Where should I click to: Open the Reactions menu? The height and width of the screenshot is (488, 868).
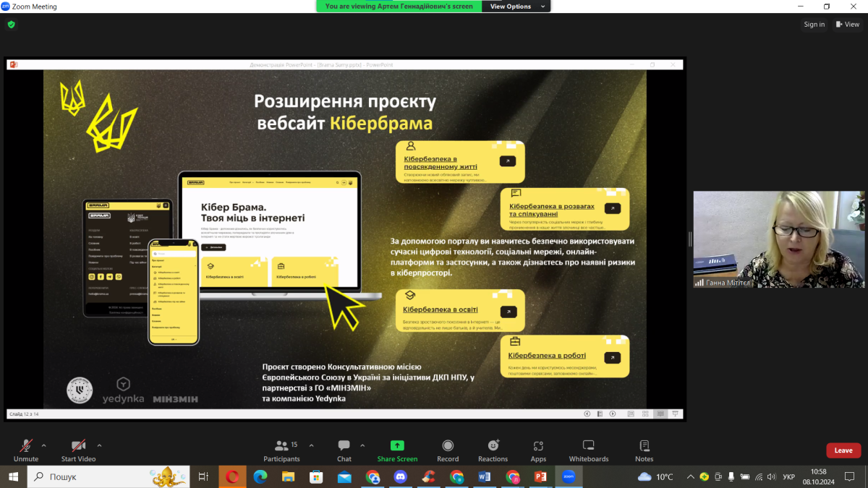click(493, 450)
